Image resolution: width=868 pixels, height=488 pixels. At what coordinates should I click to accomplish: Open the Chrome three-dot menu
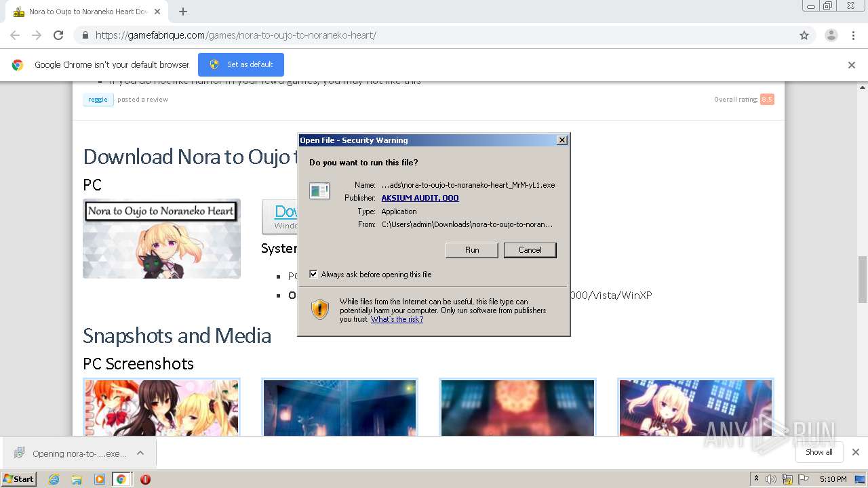pos(853,35)
